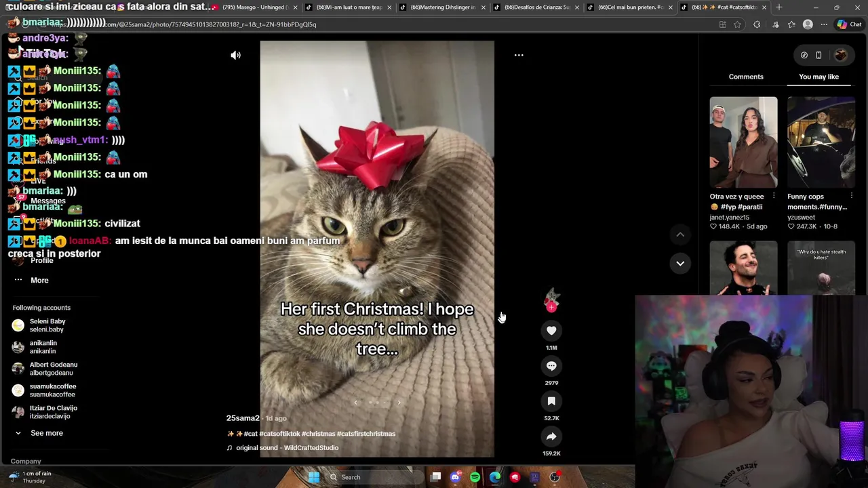Open Edge media control icon
The height and width of the screenshot is (488, 868).
click(x=775, y=24)
